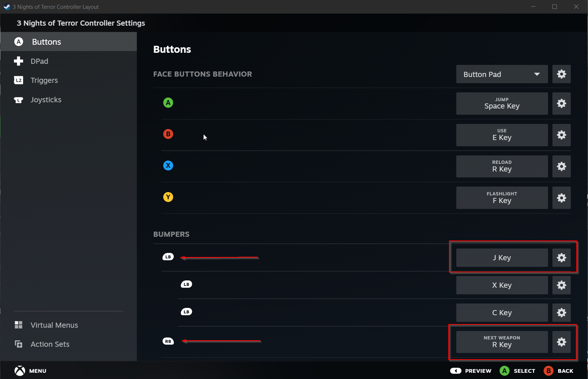
Task: Click gear icon next to Reload R Key
Action: [x=561, y=166]
